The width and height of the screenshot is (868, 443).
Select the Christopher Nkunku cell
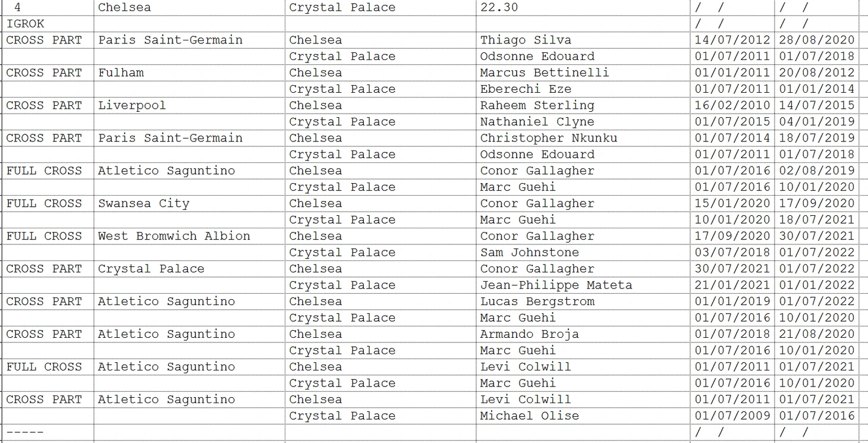pyautogui.click(x=583, y=138)
